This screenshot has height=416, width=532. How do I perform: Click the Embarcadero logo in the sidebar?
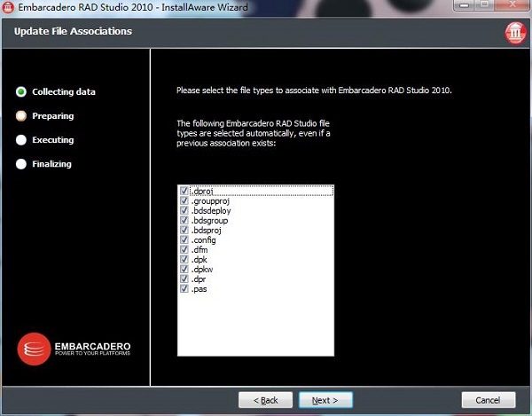[74, 349]
